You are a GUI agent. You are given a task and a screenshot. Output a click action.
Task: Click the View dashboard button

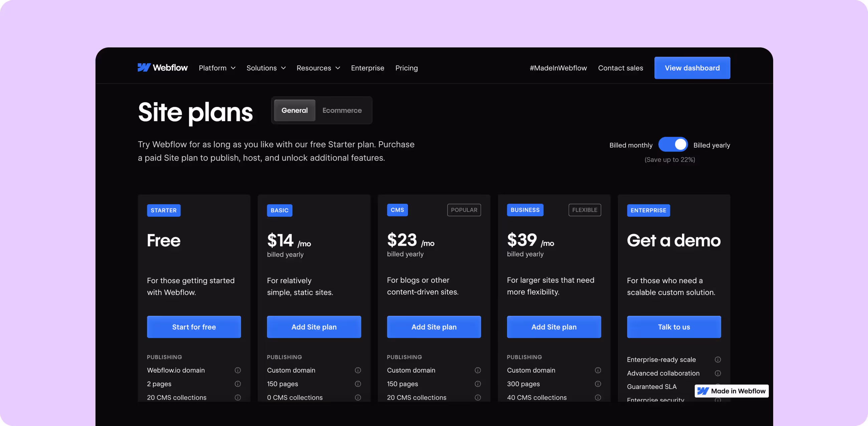coord(692,68)
